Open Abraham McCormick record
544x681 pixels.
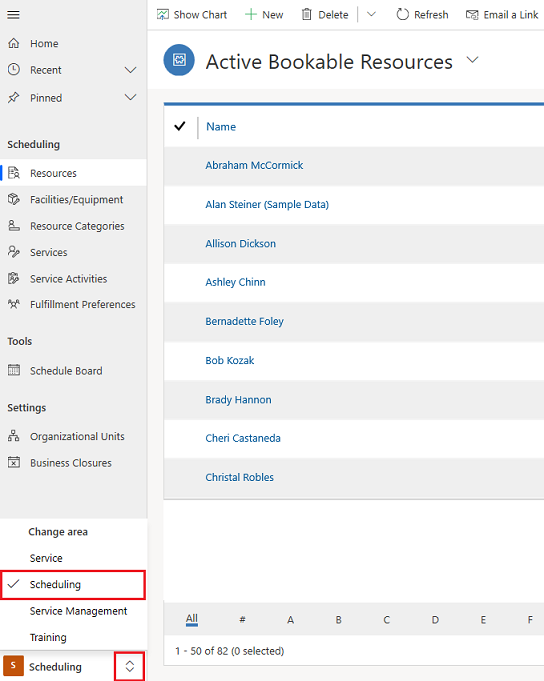pos(254,165)
